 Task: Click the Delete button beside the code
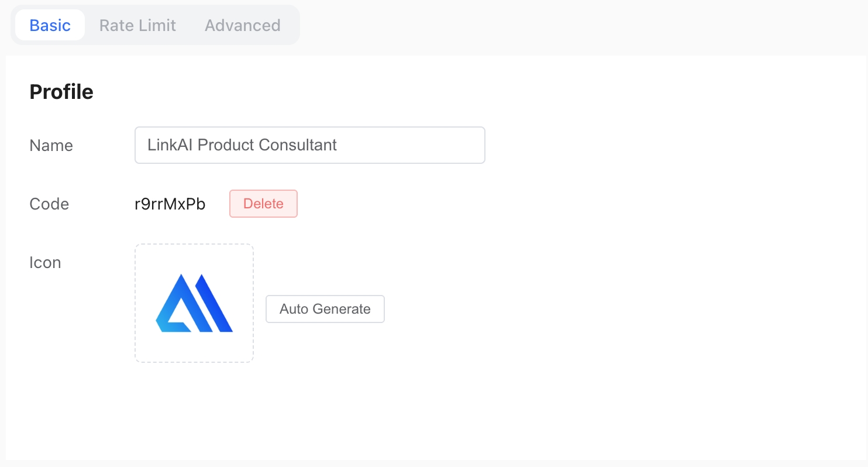pos(263,204)
